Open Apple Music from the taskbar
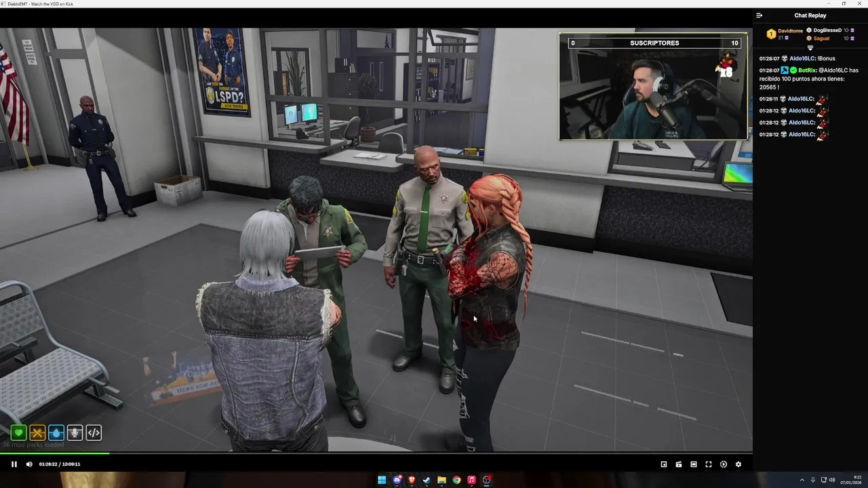 tap(471, 480)
